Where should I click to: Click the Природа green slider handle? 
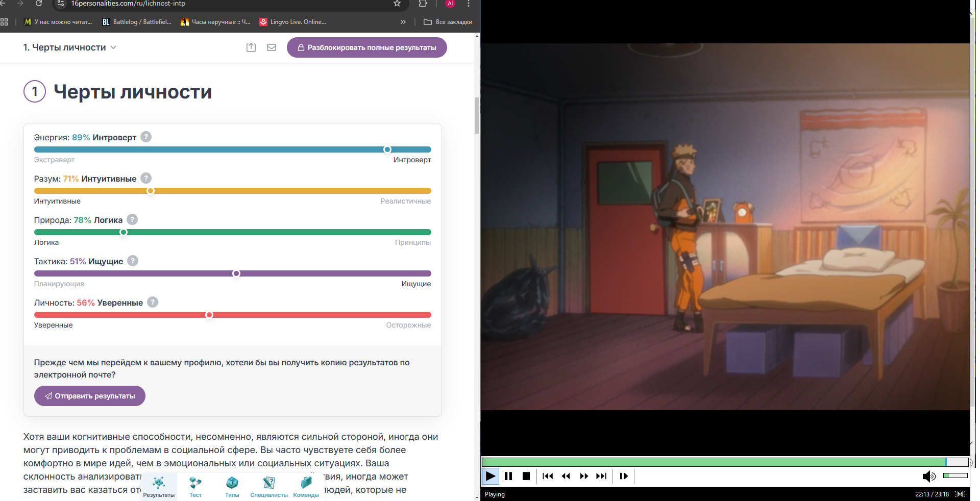point(124,232)
